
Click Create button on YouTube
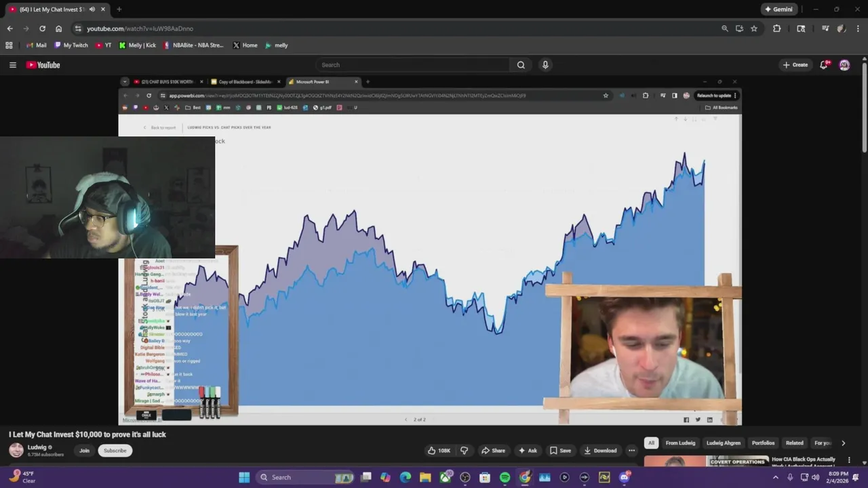[x=795, y=65]
